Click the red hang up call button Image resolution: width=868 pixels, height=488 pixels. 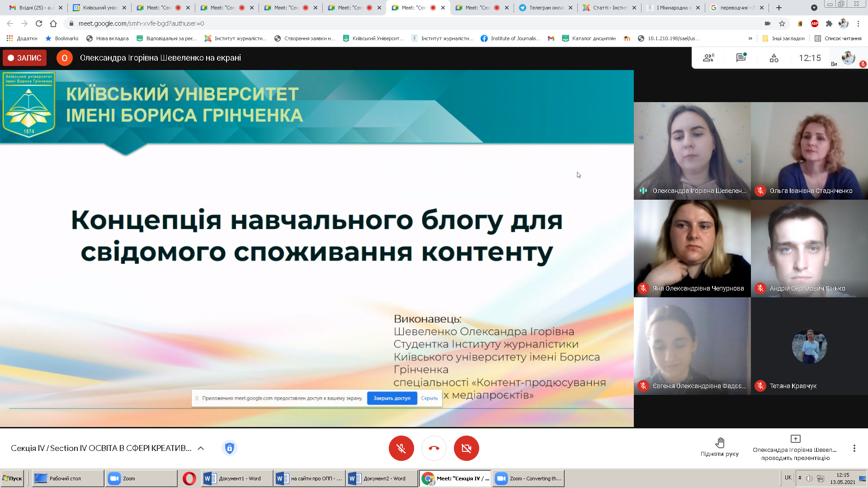point(434,448)
